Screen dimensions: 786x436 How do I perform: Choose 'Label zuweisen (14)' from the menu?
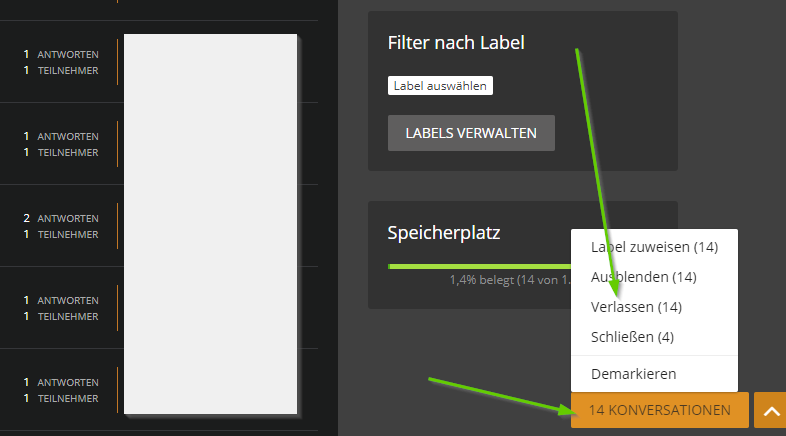(654, 247)
